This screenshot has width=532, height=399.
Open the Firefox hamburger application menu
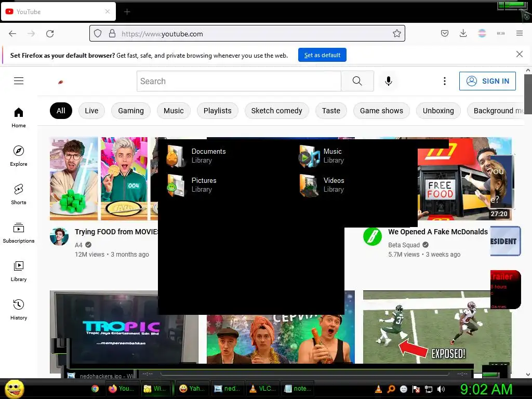tap(520, 33)
